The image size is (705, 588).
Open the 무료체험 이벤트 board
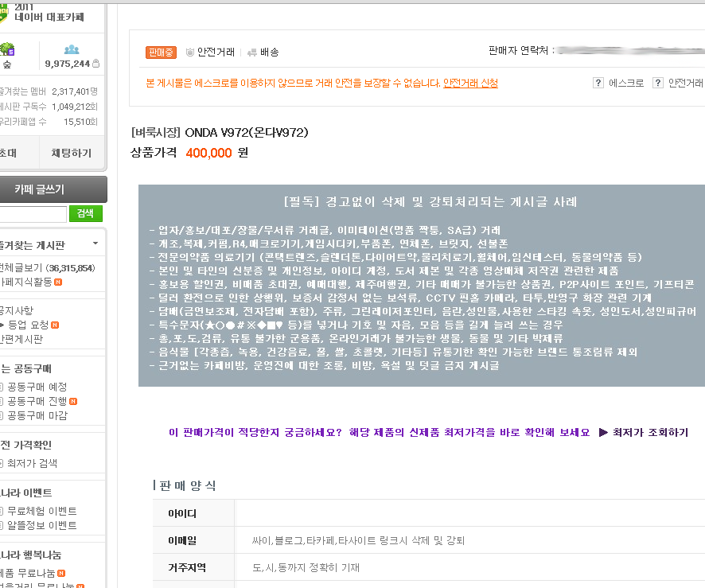click(42, 511)
